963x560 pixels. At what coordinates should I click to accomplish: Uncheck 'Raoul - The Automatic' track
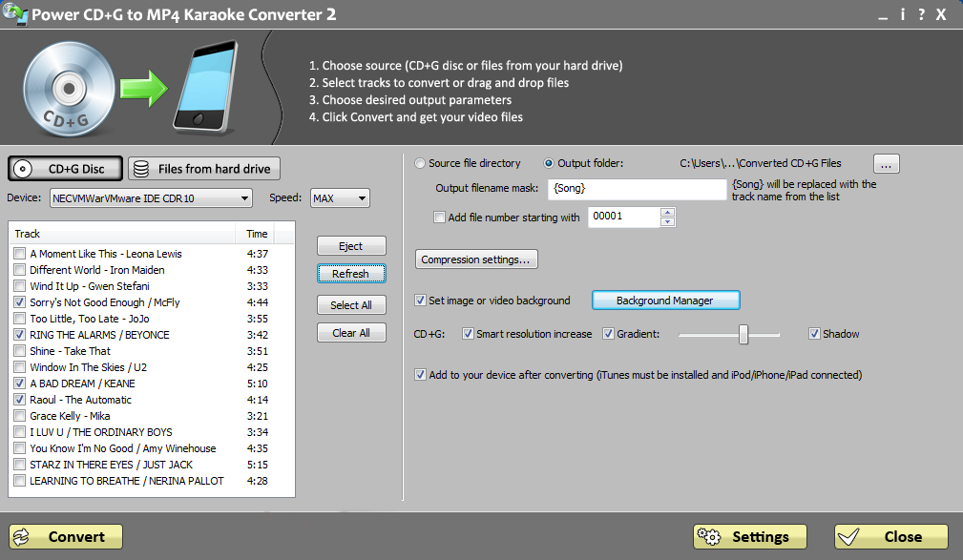pyautogui.click(x=20, y=400)
